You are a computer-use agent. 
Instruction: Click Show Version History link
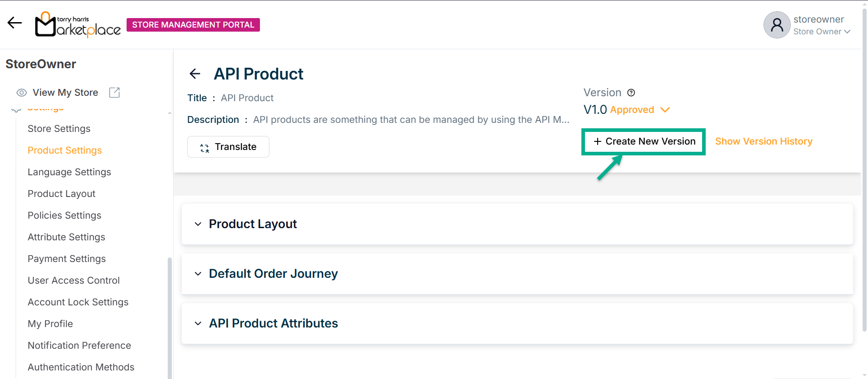[x=764, y=141]
